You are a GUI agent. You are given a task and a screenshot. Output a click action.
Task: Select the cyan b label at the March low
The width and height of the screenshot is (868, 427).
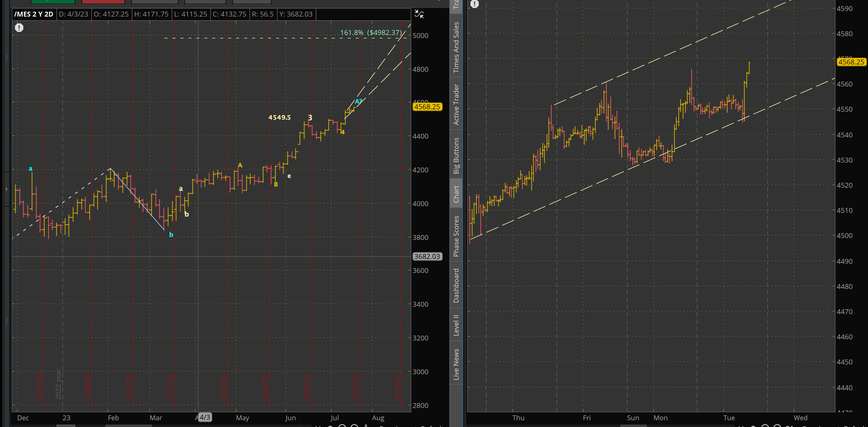(171, 234)
